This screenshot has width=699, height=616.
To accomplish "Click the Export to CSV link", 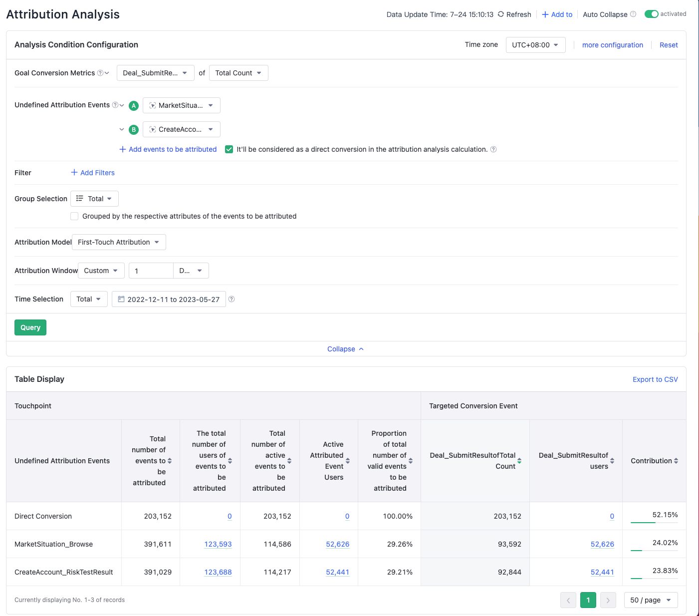I will [655, 379].
